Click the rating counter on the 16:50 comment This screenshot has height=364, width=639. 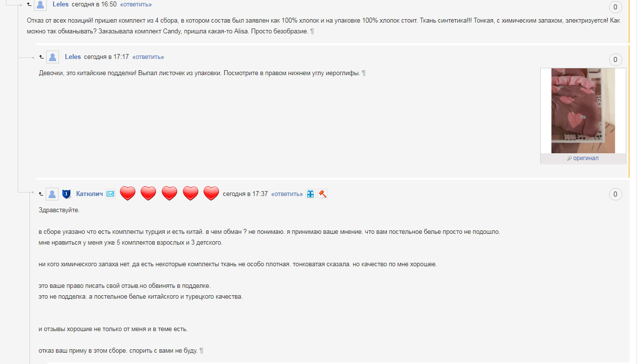click(615, 7)
